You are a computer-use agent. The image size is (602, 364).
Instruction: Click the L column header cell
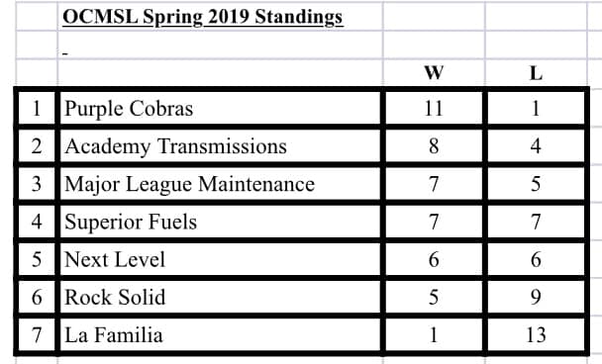[536, 72]
